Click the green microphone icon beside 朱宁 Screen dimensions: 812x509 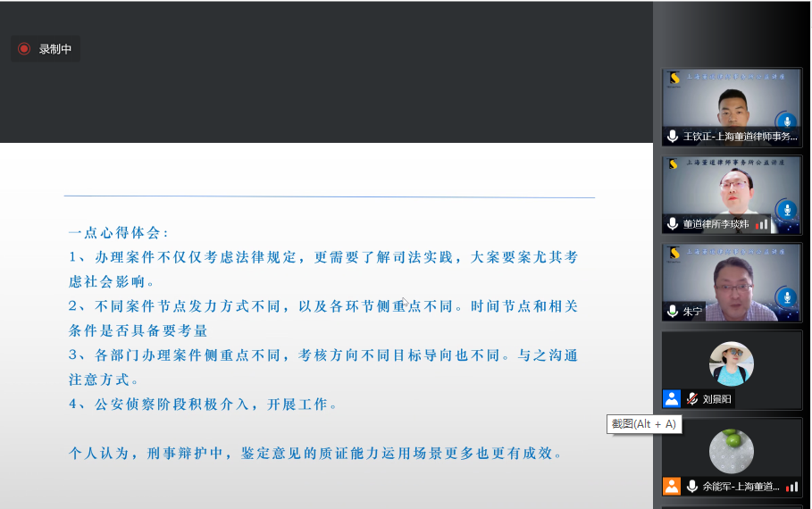tap(672, 311)
